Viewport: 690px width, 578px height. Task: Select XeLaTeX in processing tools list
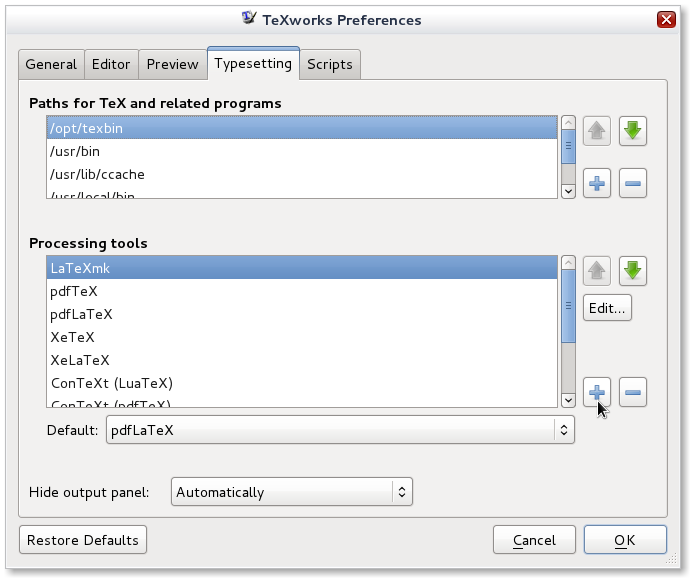coord(80,360)
